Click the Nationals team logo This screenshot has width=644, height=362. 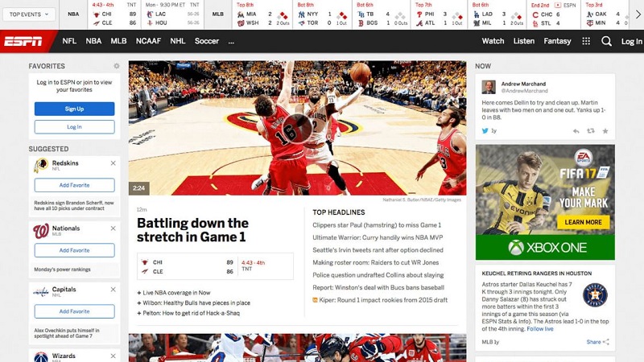click(x=41, y=231)
